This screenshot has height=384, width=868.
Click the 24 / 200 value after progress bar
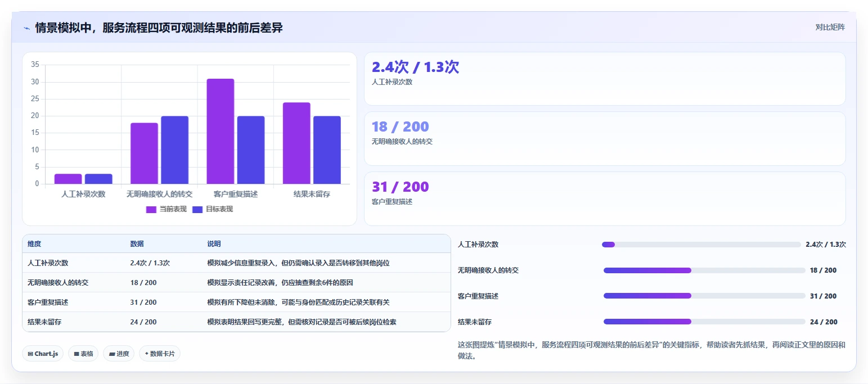pos(824,322)
